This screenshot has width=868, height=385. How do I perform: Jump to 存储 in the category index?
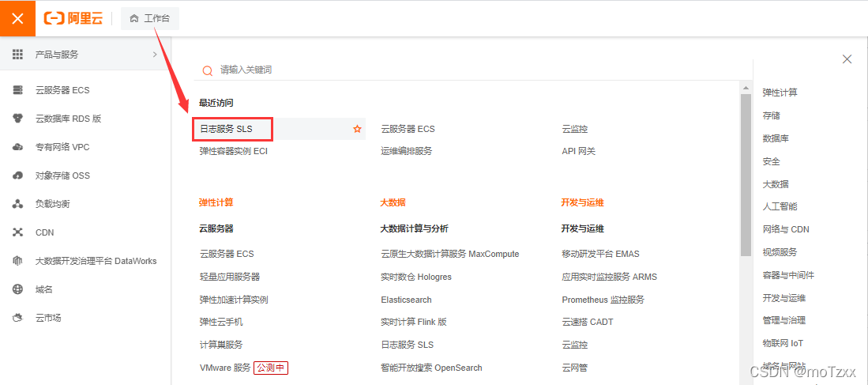771,115
